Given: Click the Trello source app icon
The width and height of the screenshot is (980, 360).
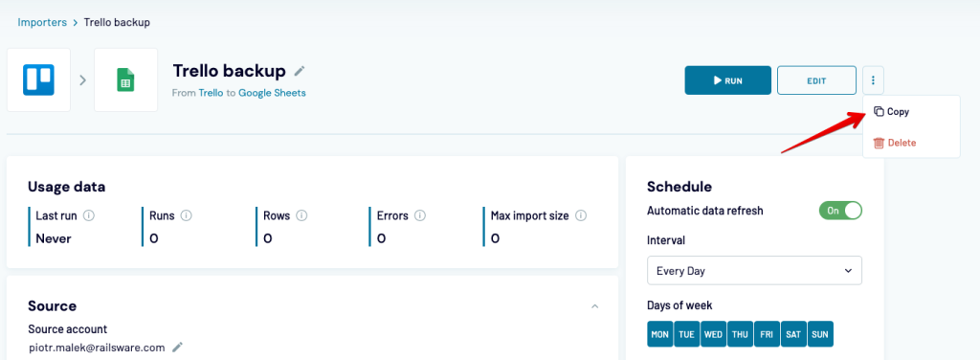Looking at the screenshot, I should (x=38, y=80).
